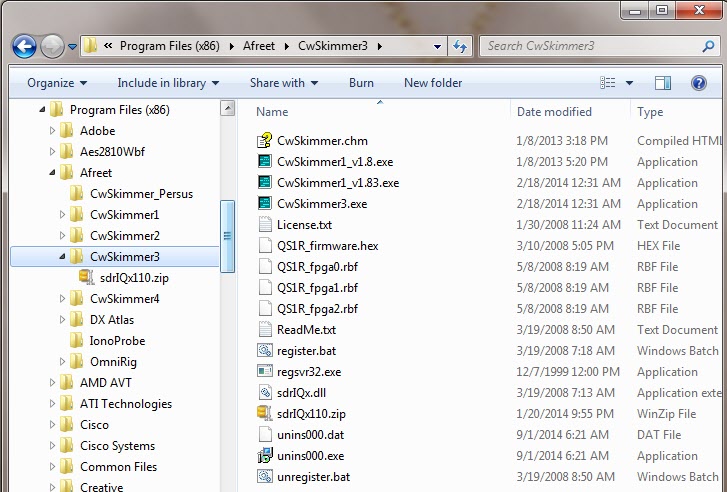Expand the CwSkimmer4 tree folder
This screenshot has height=492, width=727.
pos(62,299)
